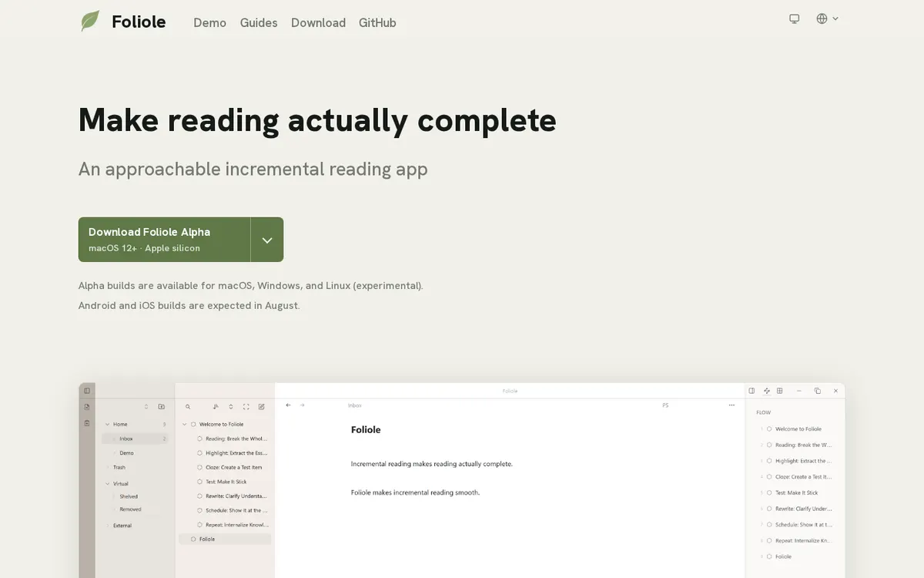Click the new note compose icon
Viewport: 924px width, 578px height.
pos(262,406)
